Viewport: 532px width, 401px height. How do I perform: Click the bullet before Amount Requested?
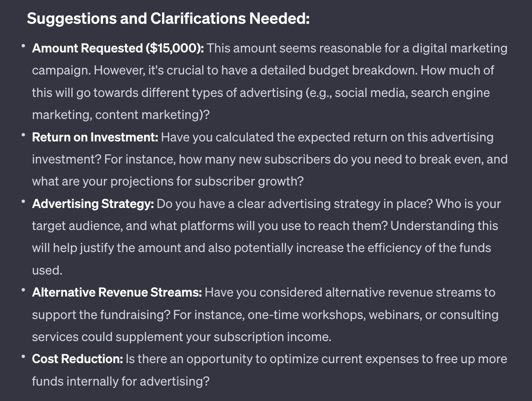(x=23, y=45)
